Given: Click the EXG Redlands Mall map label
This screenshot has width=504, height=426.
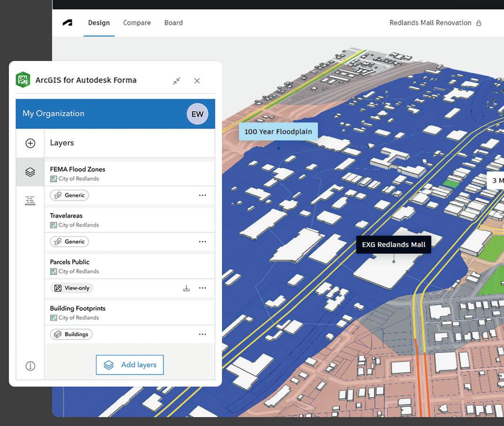Looking at the screenshot, I should click(394, 244).
